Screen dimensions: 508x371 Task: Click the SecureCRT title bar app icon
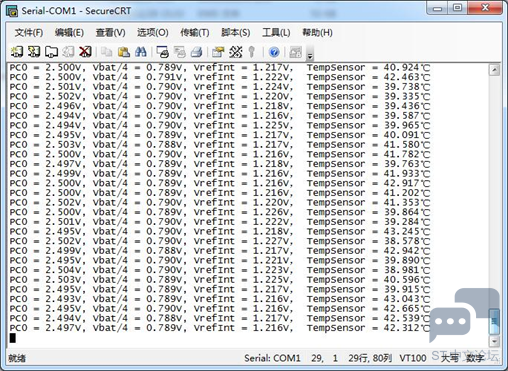[x=12, y=11]
